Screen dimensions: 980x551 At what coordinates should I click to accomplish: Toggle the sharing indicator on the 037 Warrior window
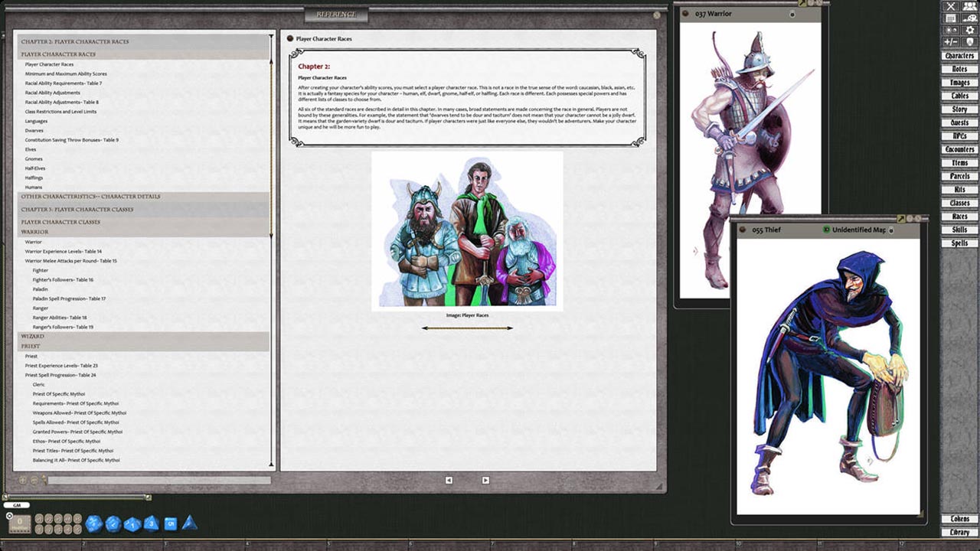(792, 14)
